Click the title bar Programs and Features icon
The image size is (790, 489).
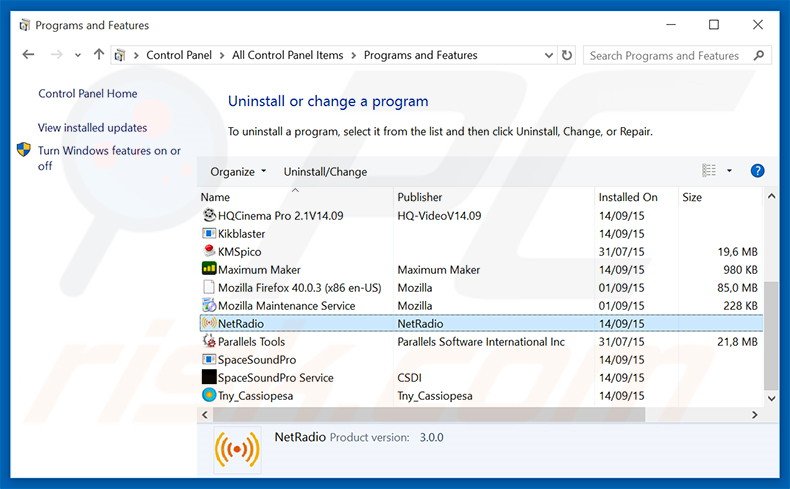click(24, 25)
